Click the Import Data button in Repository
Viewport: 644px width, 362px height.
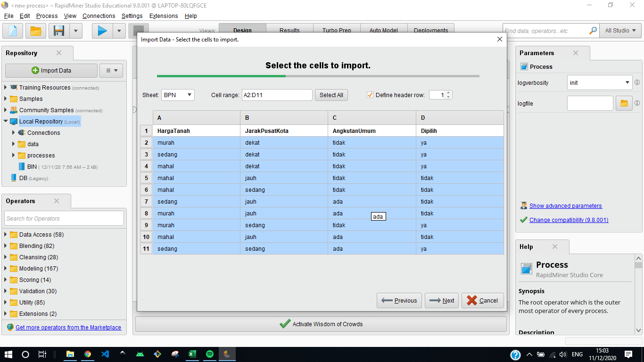click(x=51, y=71)
